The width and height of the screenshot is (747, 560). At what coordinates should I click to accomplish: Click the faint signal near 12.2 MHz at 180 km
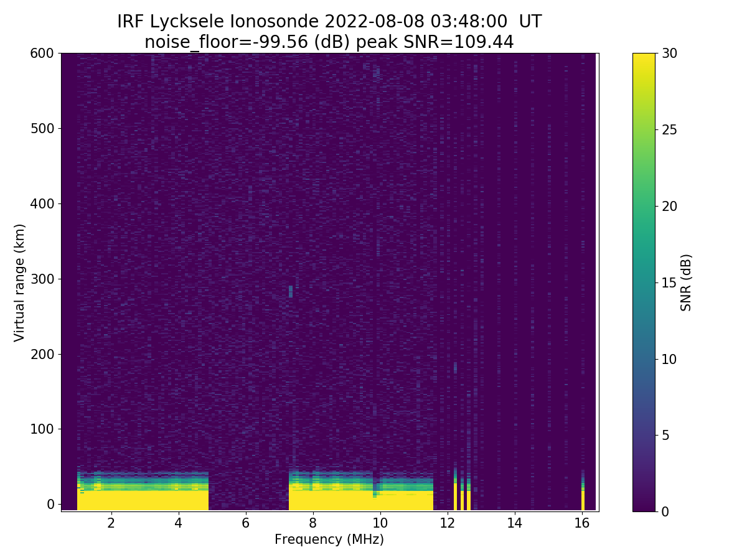(x=455, y=368)
